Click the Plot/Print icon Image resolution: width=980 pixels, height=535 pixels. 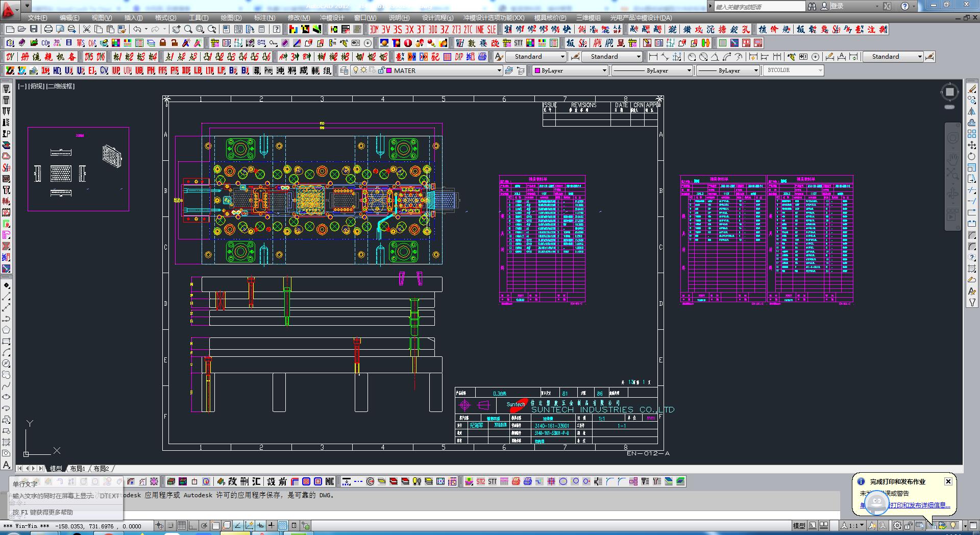pyautogui.click(x=48, y=29)
